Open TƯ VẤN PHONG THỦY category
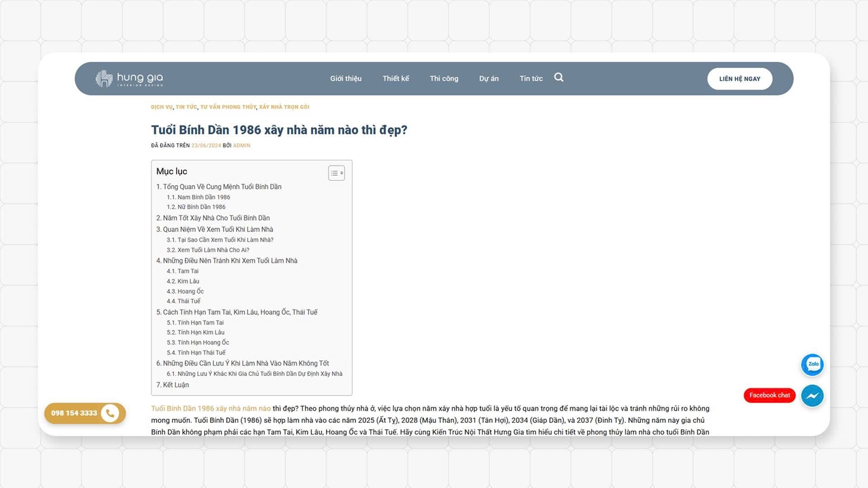Screen dimensions: 868x488 [x=228, y=107]
